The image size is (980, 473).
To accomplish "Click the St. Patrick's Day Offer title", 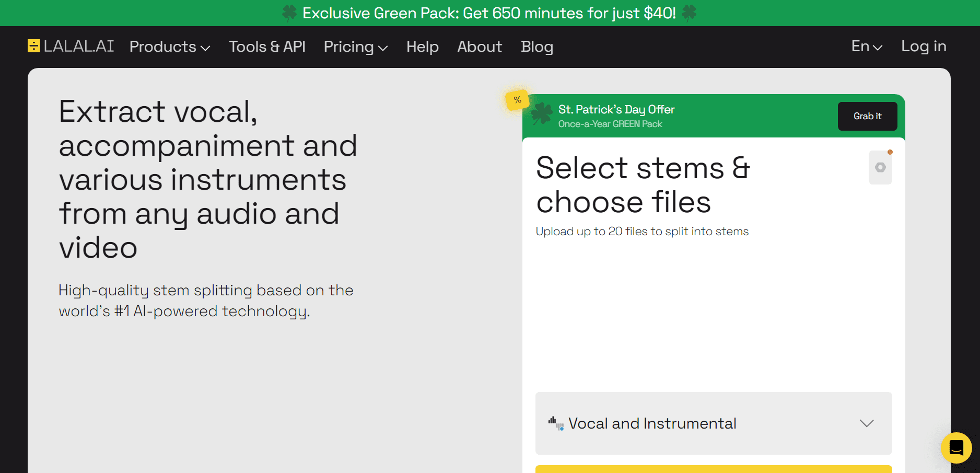I will click(616, 109).
